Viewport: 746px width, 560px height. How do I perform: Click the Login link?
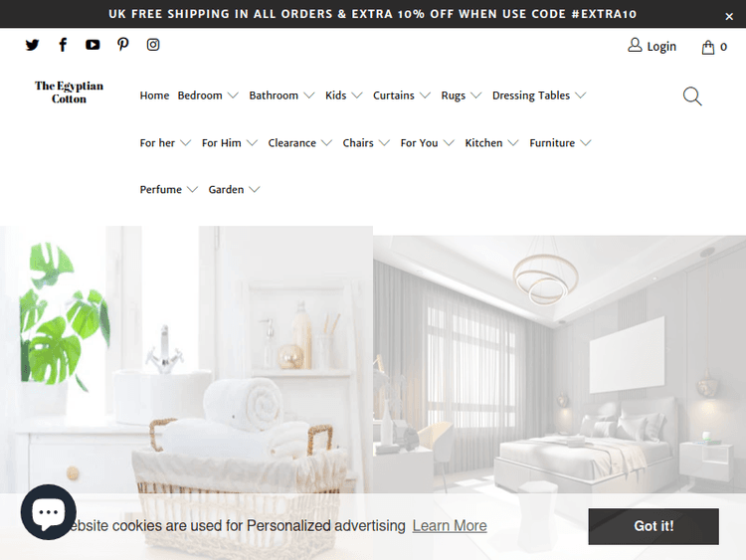[652, 46]
